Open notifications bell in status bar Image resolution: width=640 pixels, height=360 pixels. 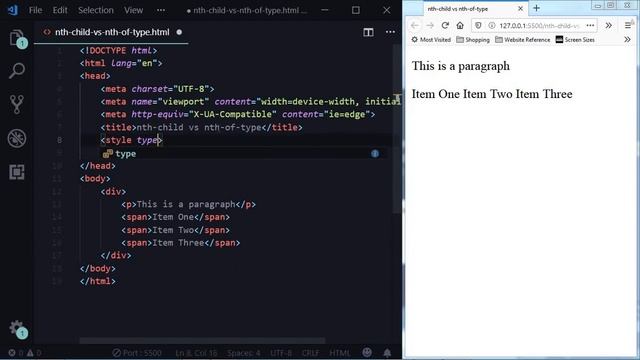click(x=387, y=353)
